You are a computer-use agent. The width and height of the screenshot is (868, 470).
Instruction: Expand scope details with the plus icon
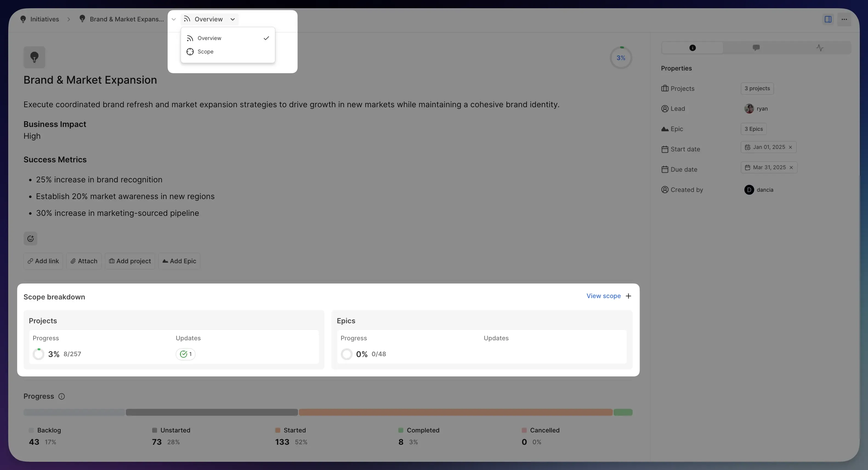click(x=629, y=296)
